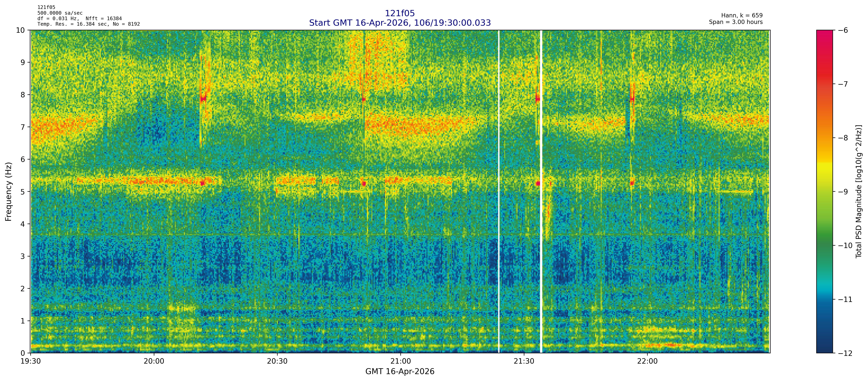Click the 20:30 time axis tick label
The width and height of the screenshot is (868, 381).
(277, 361)
